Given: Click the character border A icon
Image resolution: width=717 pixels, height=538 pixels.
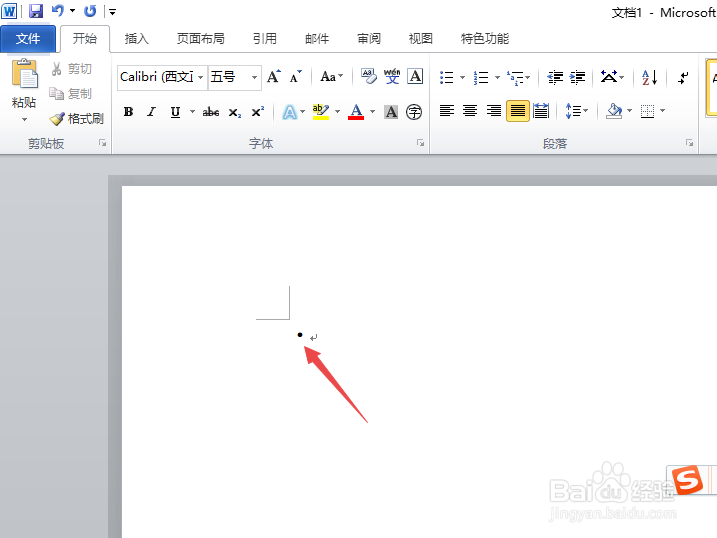Looking at the screenshot, I should pyautogui.click(x=415, y=76).
